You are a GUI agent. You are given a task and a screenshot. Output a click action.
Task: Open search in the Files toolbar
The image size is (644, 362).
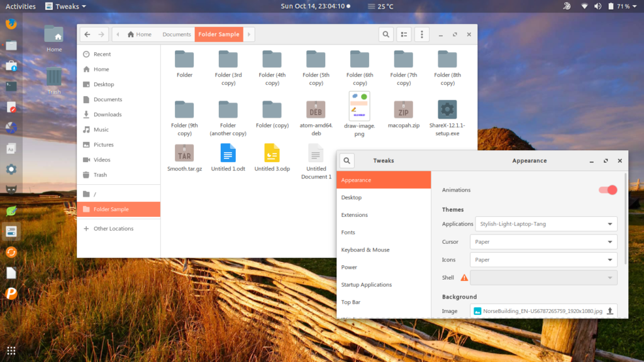(386, 34)
